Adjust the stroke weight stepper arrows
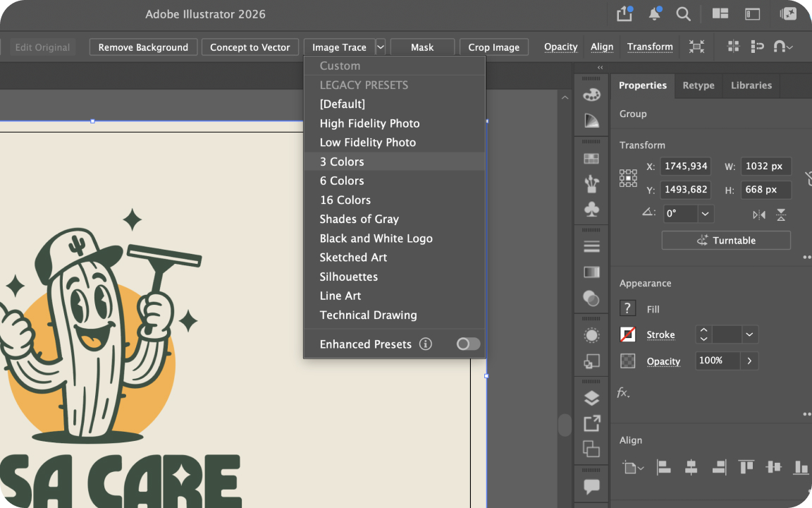The height and width of the screenshot is (508, 812). [703, 335]
